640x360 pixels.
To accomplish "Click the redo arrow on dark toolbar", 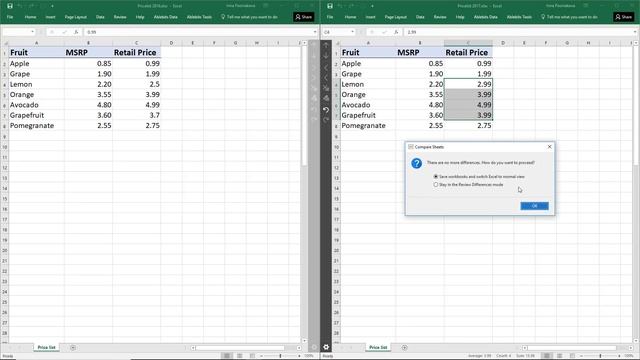I will pos(326,120).
